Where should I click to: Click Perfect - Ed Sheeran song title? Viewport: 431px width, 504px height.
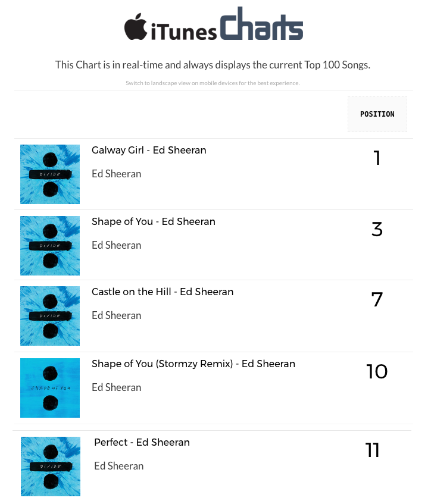coord(142,442)
